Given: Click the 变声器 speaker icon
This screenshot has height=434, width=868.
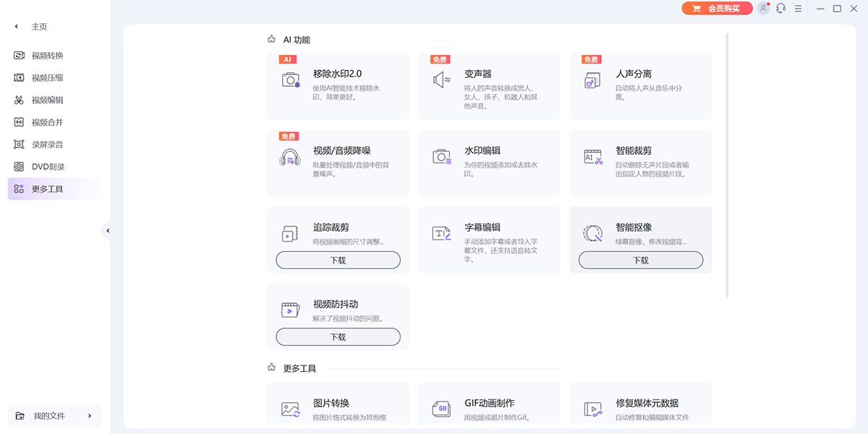Looking at the screenshot, I should tap(442, 80).
